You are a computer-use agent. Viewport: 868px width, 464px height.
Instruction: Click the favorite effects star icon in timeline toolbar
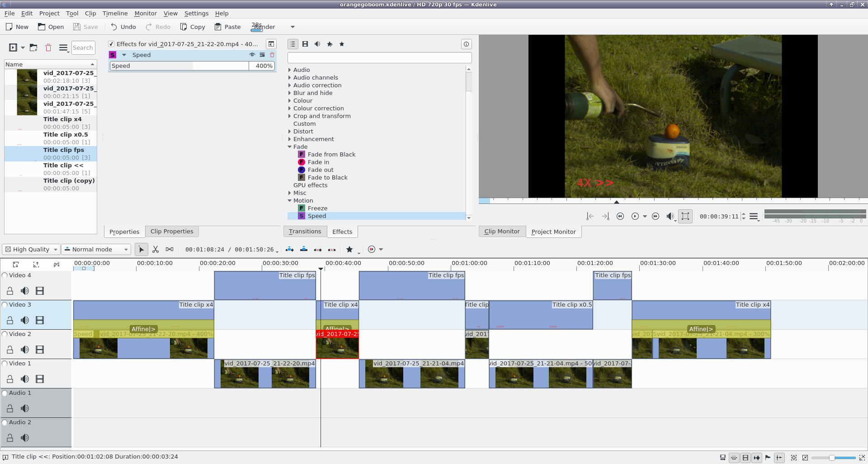coord(349,249)
